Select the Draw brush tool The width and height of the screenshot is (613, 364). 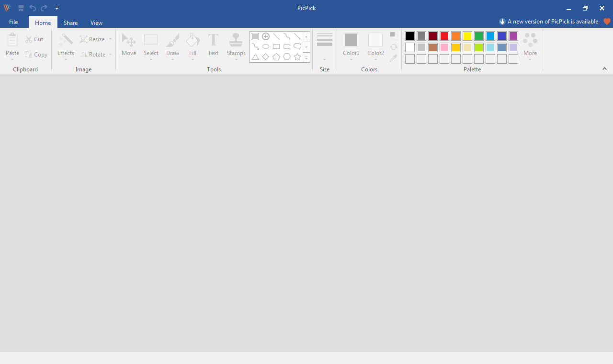pos(172,46)
